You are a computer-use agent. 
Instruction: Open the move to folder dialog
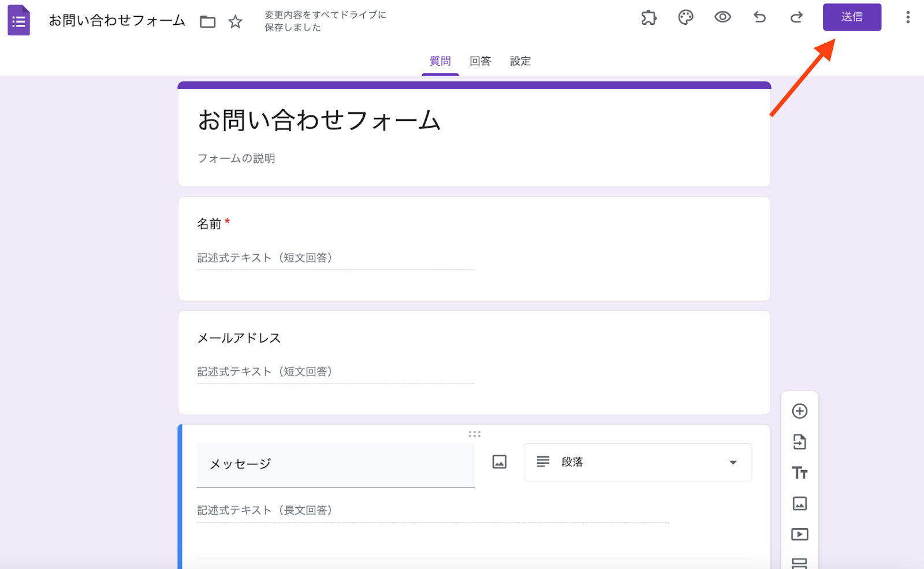point(207,21)
